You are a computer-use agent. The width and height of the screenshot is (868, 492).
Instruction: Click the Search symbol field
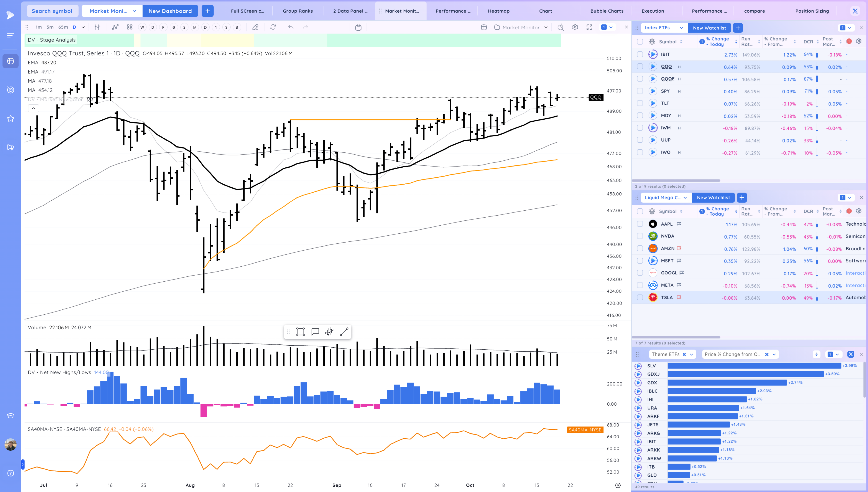52,11
